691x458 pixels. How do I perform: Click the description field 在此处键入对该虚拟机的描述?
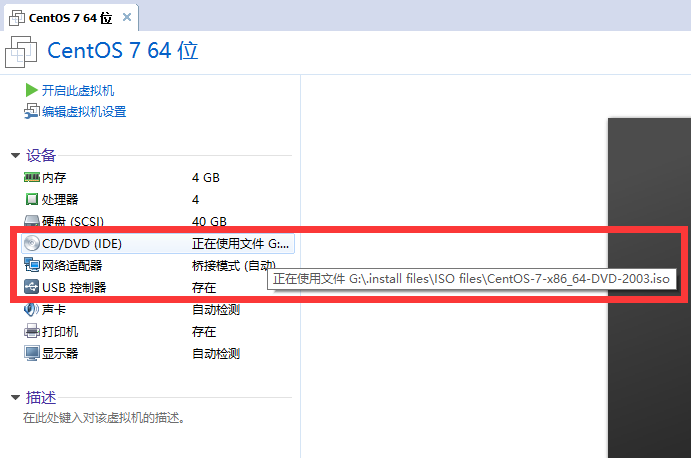click(x=104, y=417)
